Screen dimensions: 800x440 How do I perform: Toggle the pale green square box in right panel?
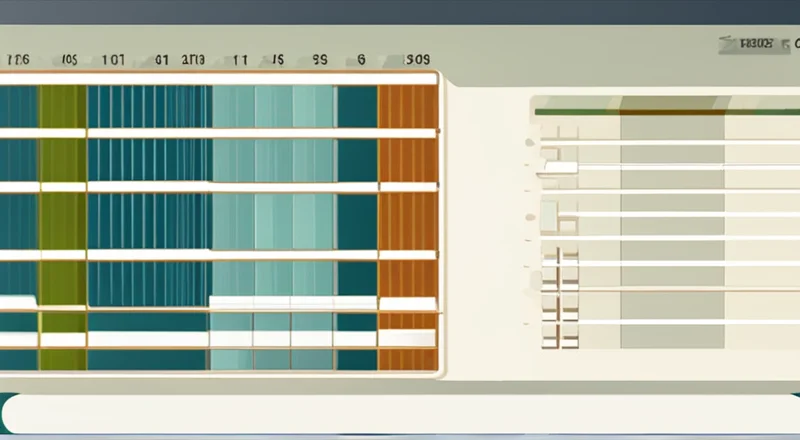pos(548,213)
